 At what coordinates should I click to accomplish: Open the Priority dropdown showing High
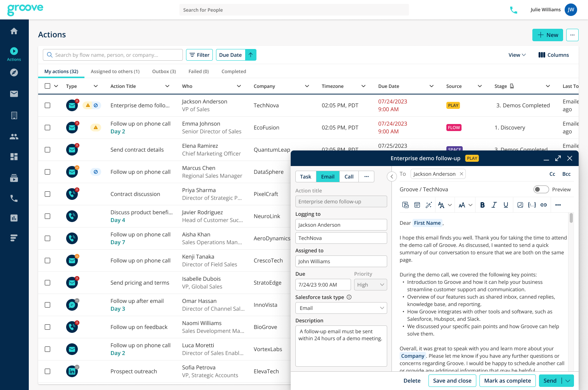click(370, 284)
